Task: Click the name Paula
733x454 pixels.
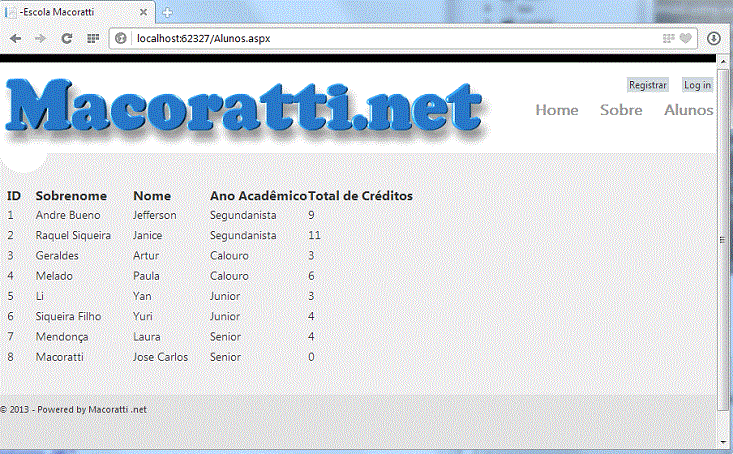Action: tap(146, 276)
